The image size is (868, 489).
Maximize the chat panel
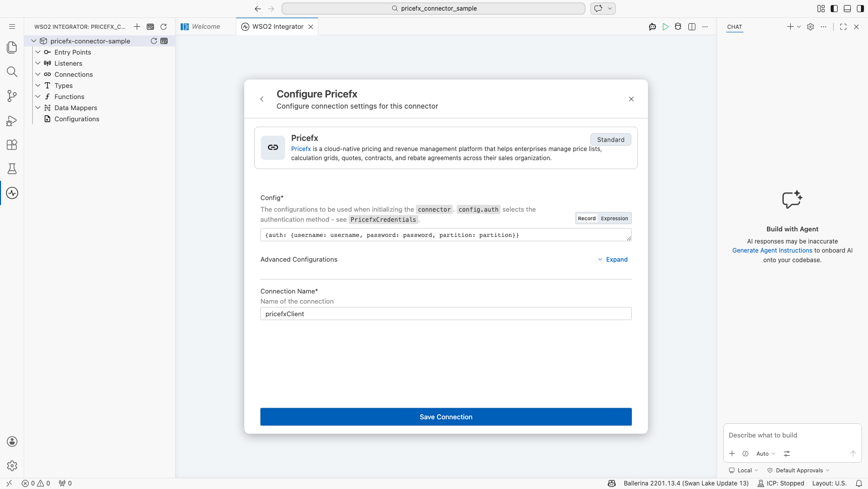(x=843, y=27)
